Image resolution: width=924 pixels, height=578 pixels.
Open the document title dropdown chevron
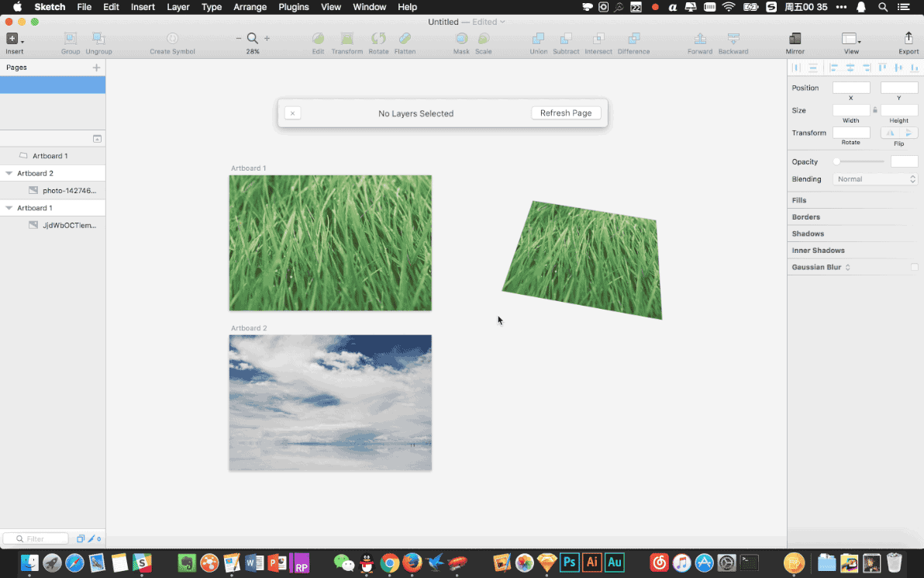click(502, 22)
